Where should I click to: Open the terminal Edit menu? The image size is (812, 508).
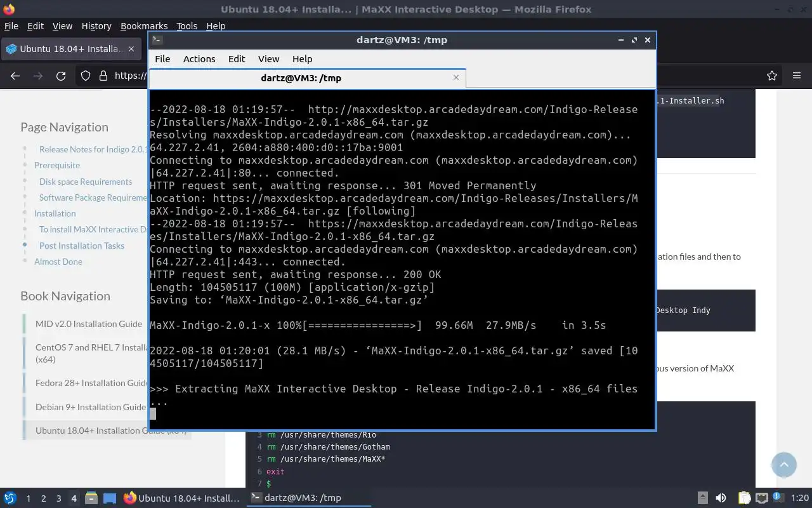click(237, 58)
